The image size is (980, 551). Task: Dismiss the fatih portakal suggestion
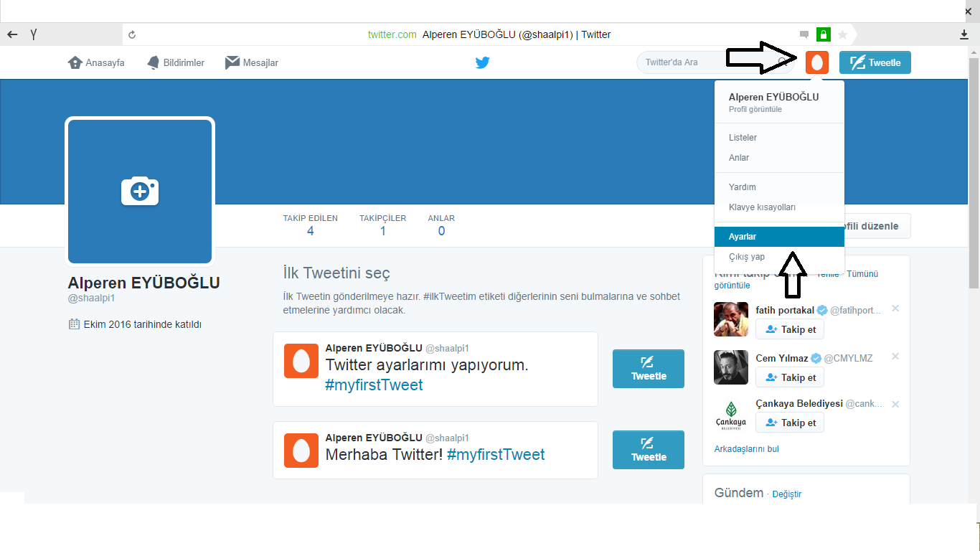point(895,309)
